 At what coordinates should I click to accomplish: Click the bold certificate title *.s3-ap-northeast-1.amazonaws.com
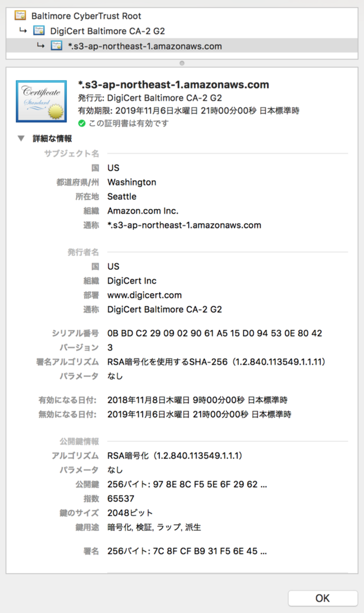pyautogui.click(x=174, y=85)
